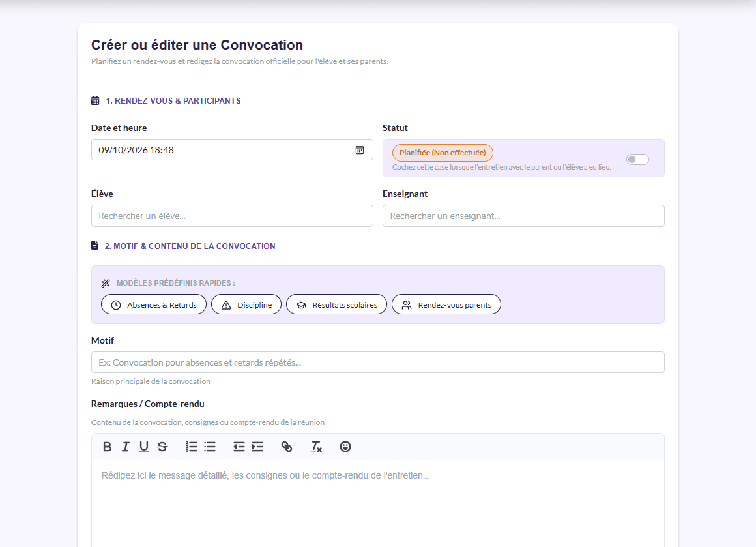Click the 'Raison principale de la convocation' hint
Image resolution: width=756 pixels, height=547 pixels.
click(x=151, y=381)
